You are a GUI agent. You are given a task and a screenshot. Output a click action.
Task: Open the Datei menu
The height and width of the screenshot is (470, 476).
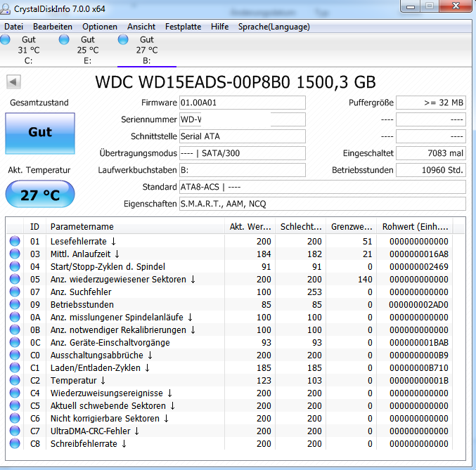coord(13,27)
